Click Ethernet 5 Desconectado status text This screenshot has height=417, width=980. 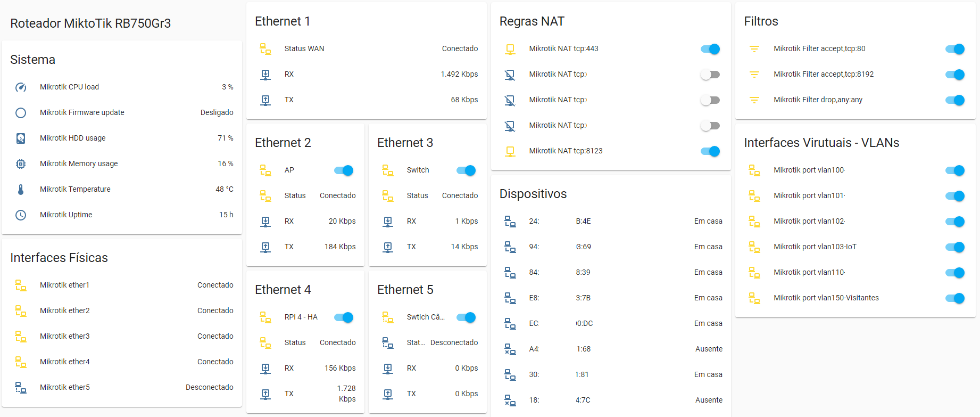(x=454, y=342)
